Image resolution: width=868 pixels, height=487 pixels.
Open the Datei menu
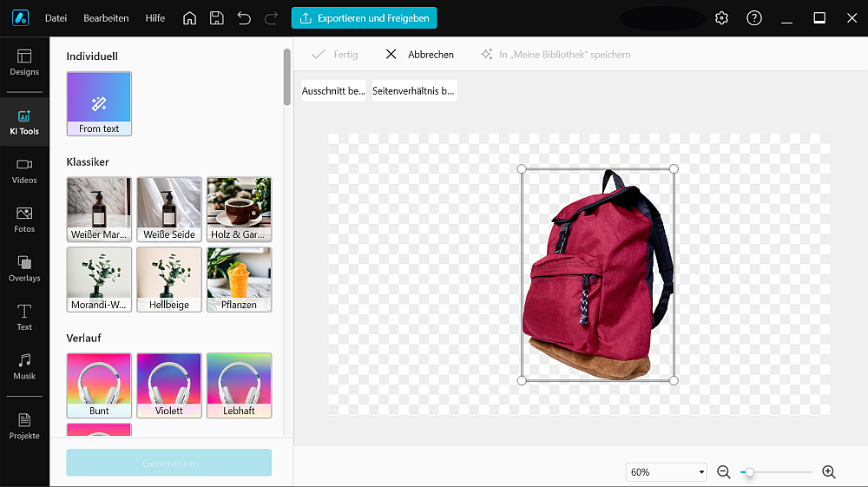(56, 18)
